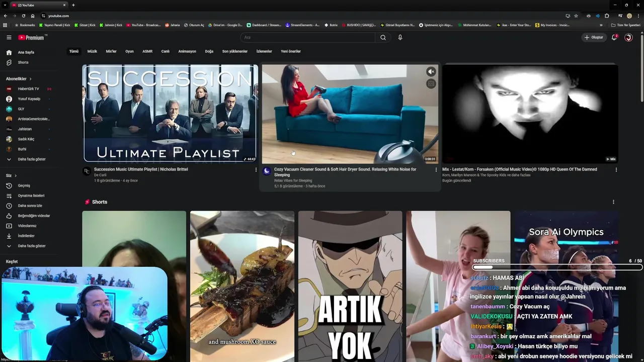This screenshot has height=362, width=644.
Task: Click the Oluştur create button
Action: click(594, 37)
